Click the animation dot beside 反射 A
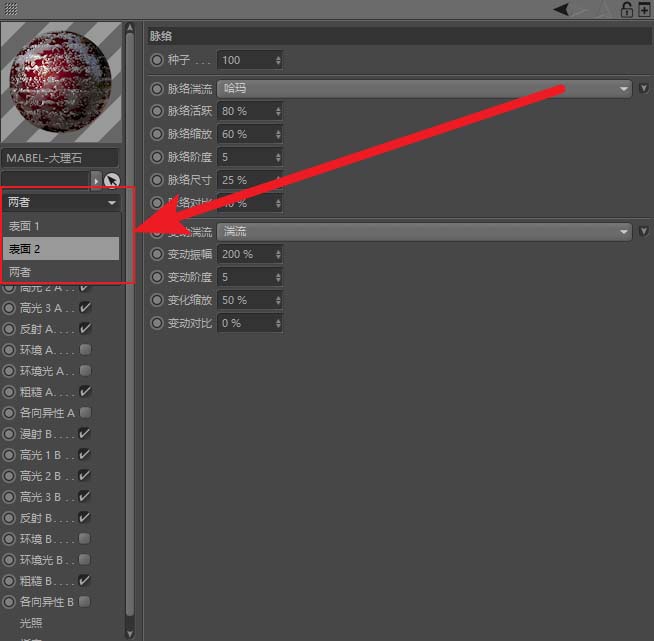Image resolution: width=654 pixels, height=641 pixels. (9, 329)
